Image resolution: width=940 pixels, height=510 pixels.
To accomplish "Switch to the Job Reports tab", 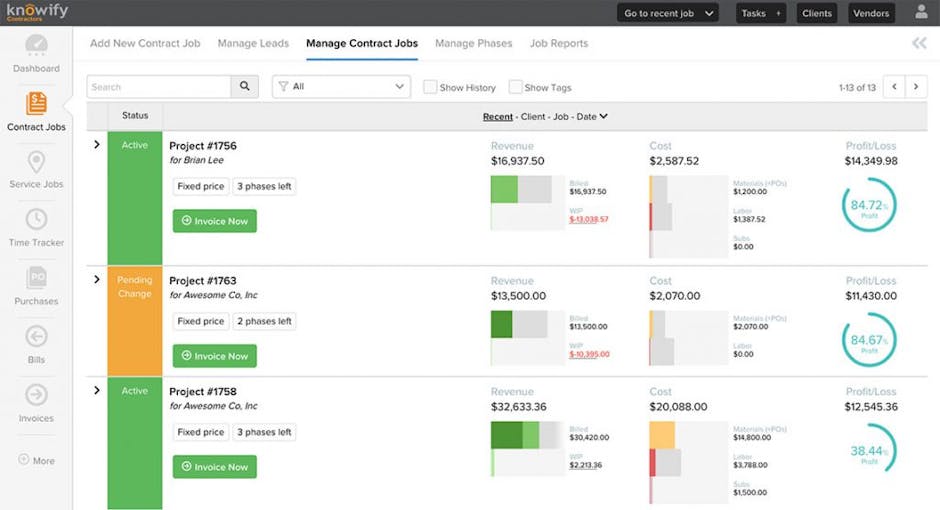I will (558, 43).
